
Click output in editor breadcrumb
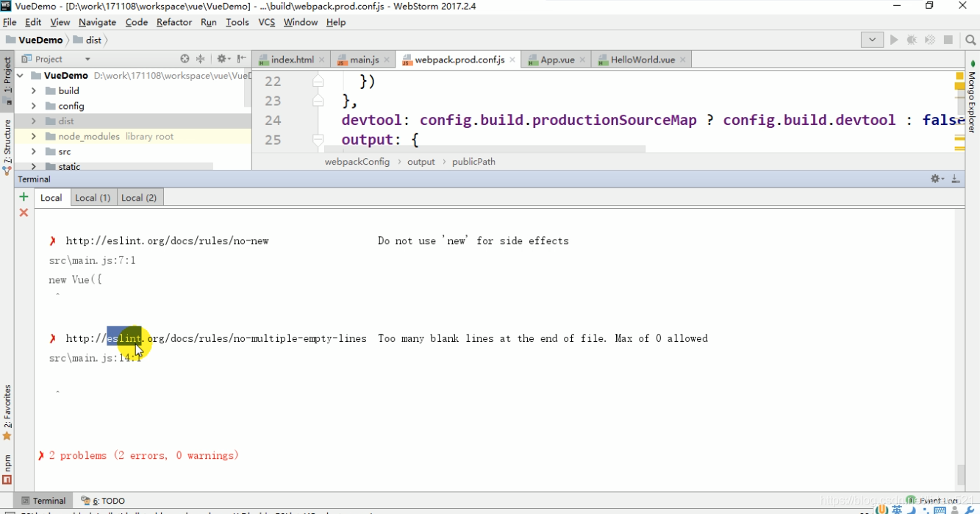pos(421,162)
